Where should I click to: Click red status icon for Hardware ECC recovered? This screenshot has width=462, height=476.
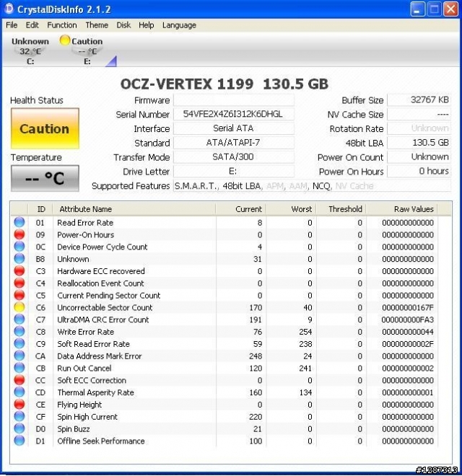pyautogui.click(x=19, y=270)
